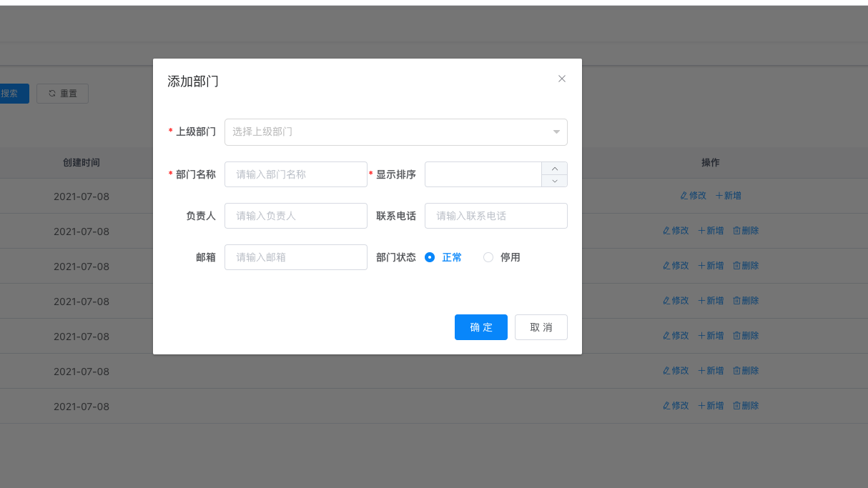Select the 正常 radio option
This screenshot has height=488, width=868.
pos(443,257)
